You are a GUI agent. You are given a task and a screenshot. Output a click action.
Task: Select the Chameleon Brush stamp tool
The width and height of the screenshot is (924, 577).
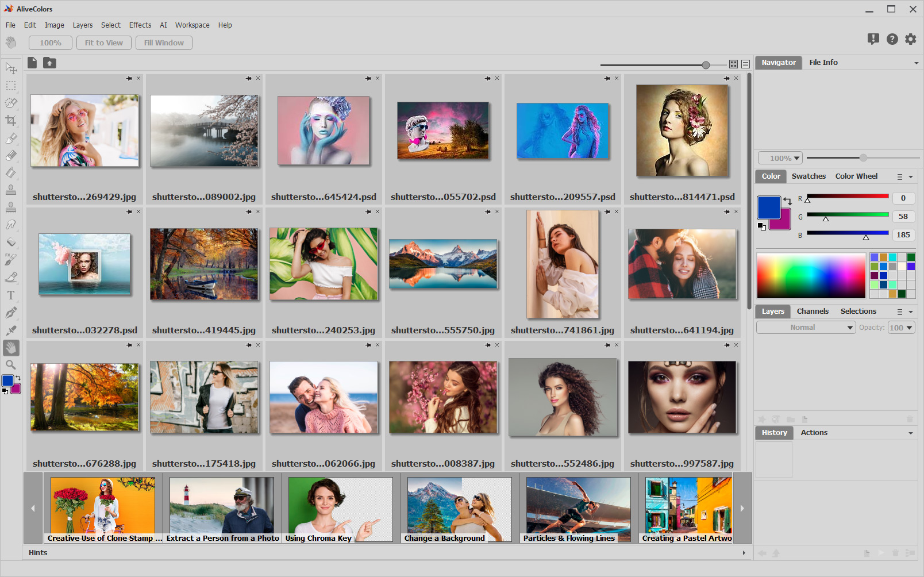(11, 207)
